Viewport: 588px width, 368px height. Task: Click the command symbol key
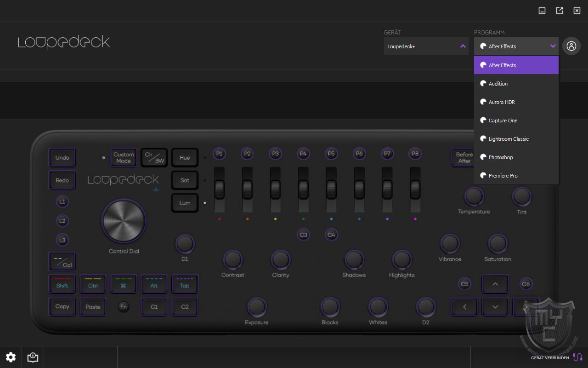click(124, 284)
